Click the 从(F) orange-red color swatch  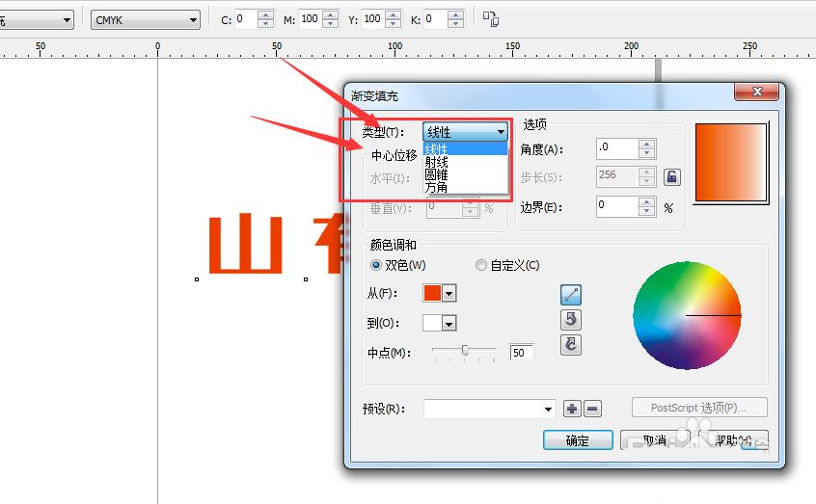(x=432, y=293)
